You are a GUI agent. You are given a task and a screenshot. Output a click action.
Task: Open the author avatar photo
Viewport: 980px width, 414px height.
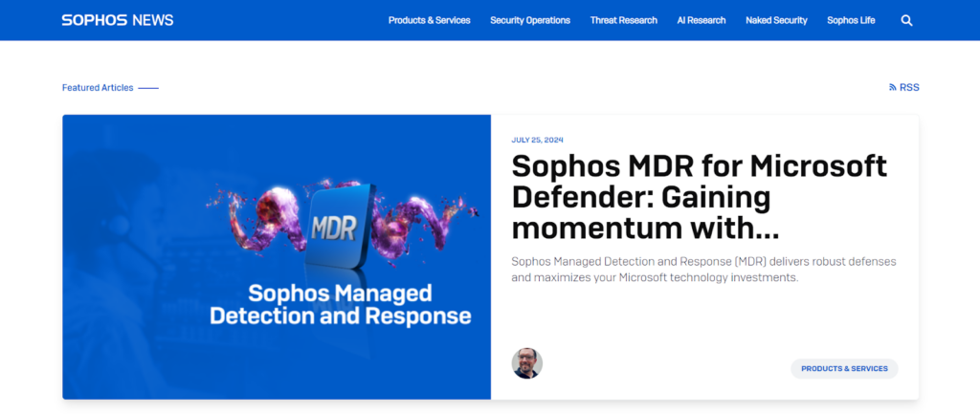point(527,363)
